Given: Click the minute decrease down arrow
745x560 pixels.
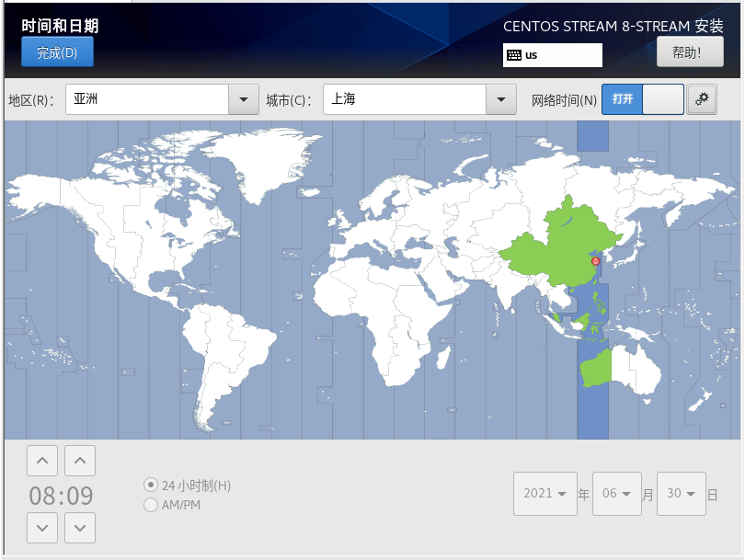Looking at the screenshot, I should (x=80, y=527).
